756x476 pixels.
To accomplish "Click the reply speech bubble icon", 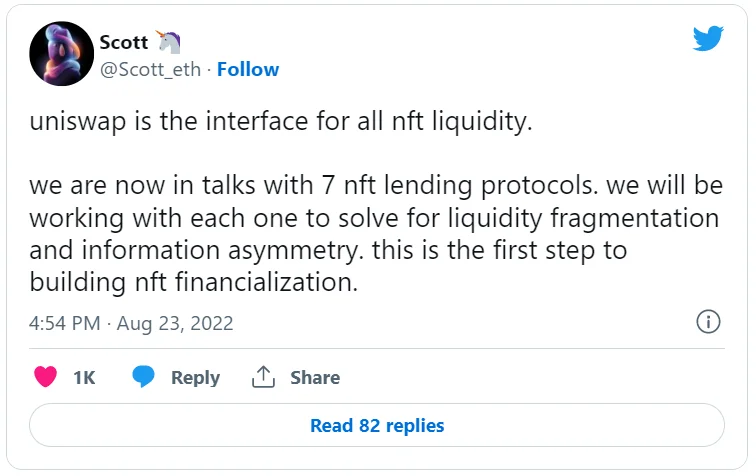I will pos(145,377).
